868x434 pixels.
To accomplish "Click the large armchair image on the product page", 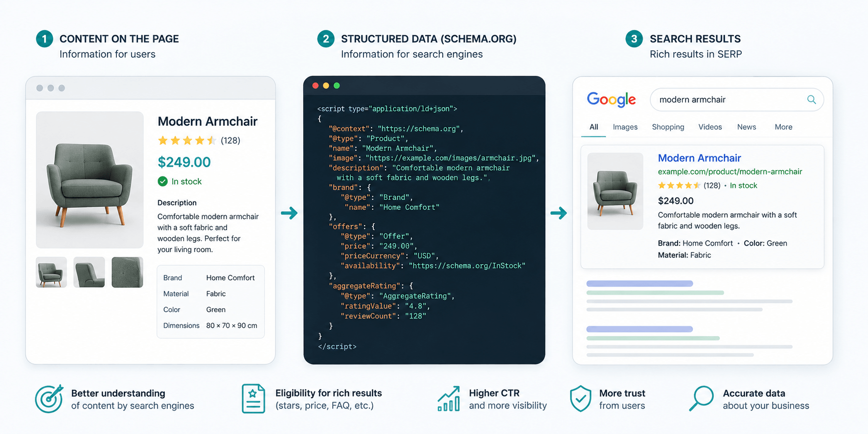I will 90,180.
